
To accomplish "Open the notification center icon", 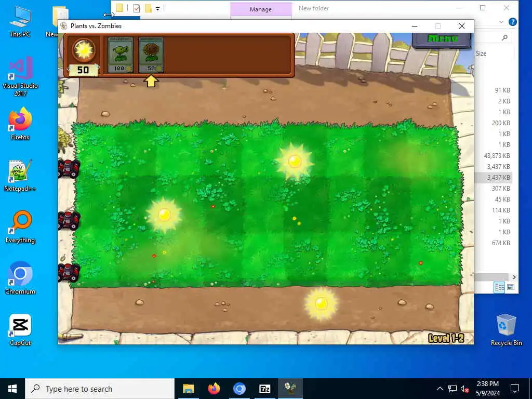I will coord(515,389).
